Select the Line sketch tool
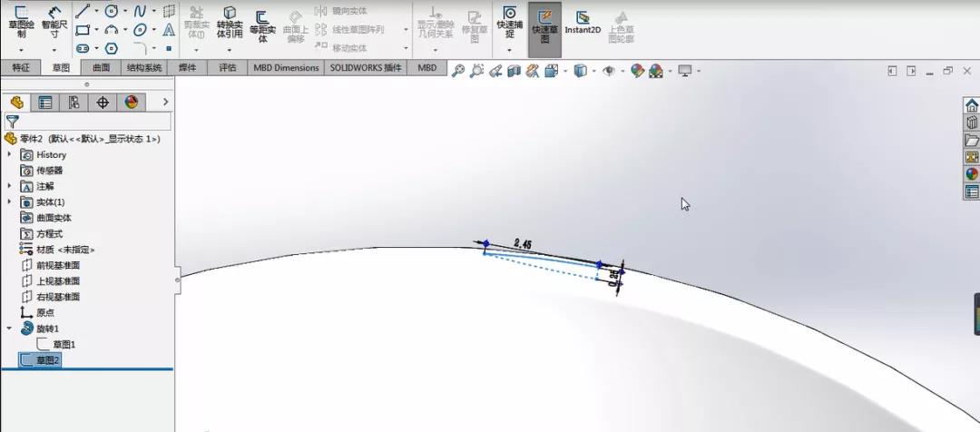980x432 pixels. click(83, 11)
